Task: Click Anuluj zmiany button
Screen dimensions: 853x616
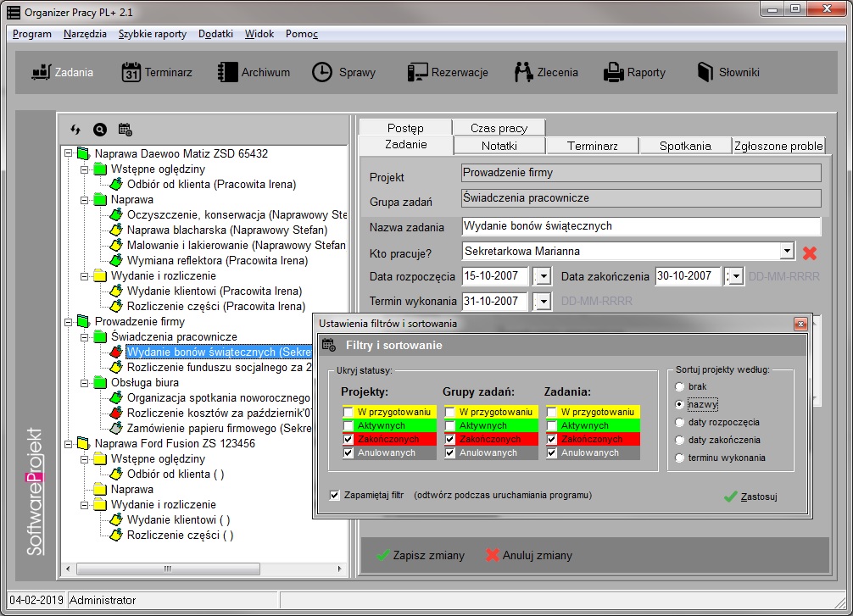Action: coord(529,555)
